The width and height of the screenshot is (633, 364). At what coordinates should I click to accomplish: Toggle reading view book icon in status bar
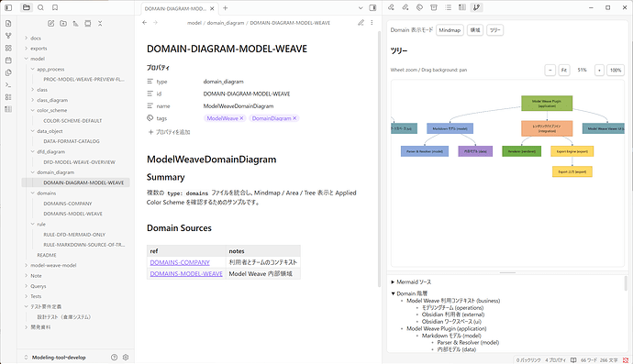point(573,360)
